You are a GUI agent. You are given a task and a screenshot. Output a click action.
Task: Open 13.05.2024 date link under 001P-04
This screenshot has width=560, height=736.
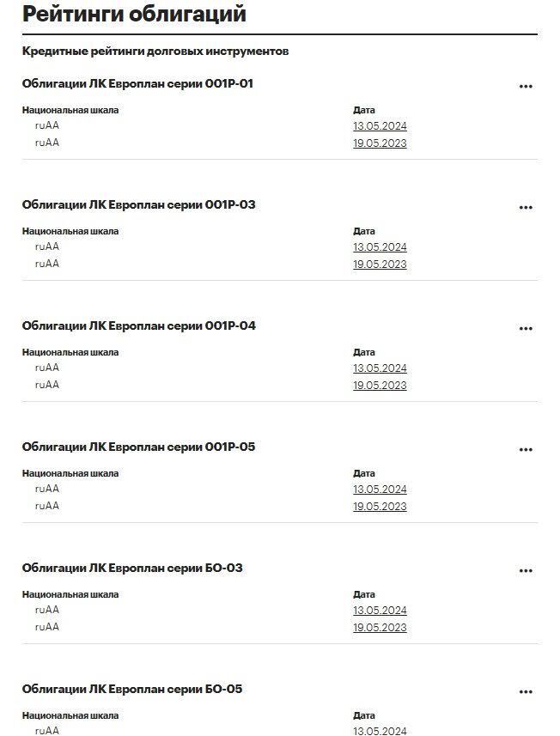click(380, 368)
